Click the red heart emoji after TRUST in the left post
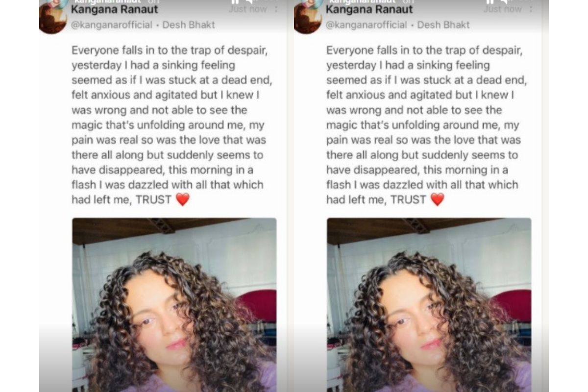This screenshot has height=392, width=588. 182,199
